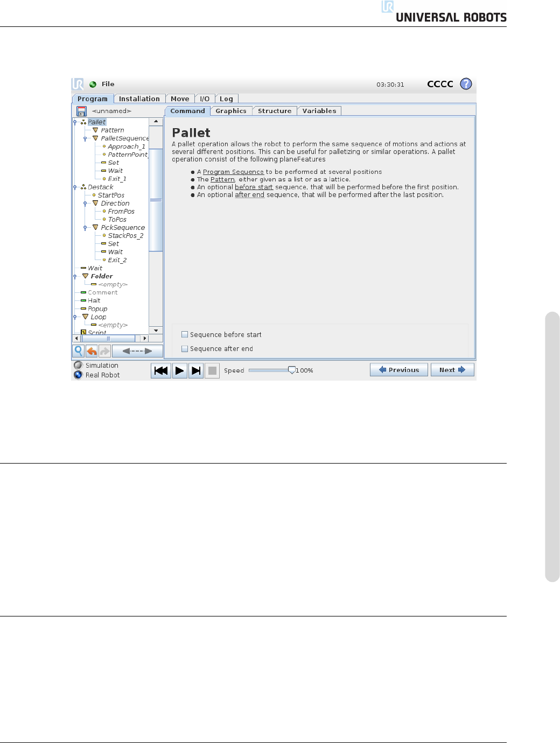Switch to the I/O tab

(205, 99)
